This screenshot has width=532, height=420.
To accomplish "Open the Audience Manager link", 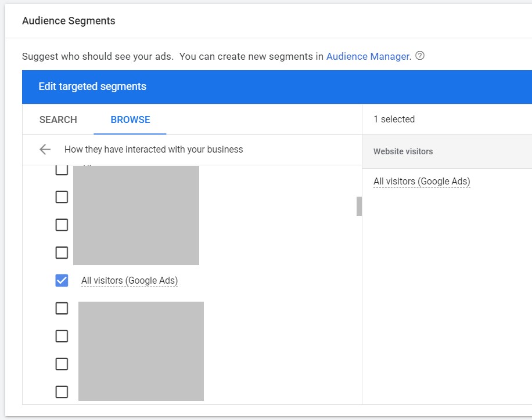I will (367, 56).
